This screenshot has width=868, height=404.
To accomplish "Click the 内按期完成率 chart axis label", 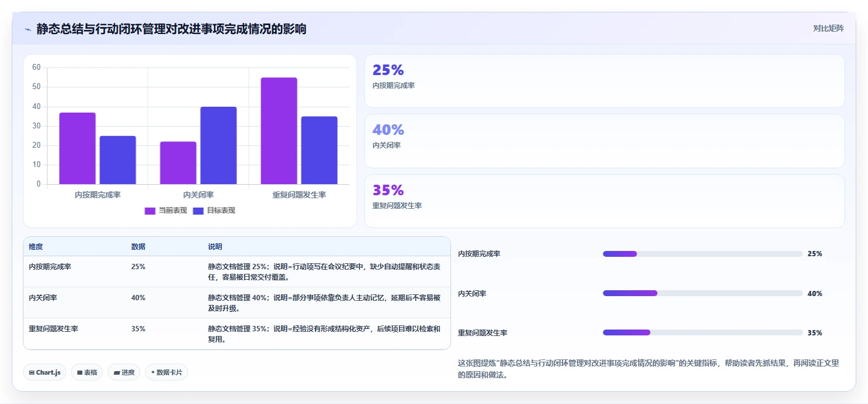I will click(x=97, y=195).
